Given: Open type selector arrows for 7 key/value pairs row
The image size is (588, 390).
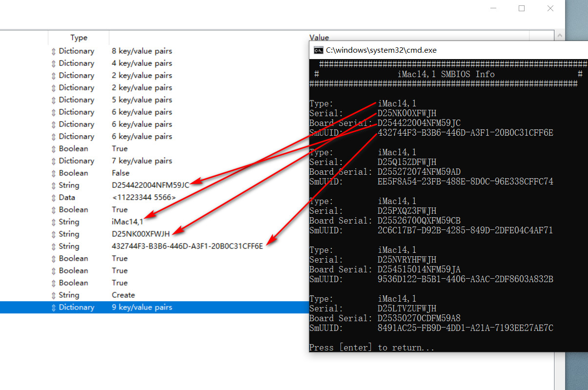Looking at the screenshot, I should 54,161.
